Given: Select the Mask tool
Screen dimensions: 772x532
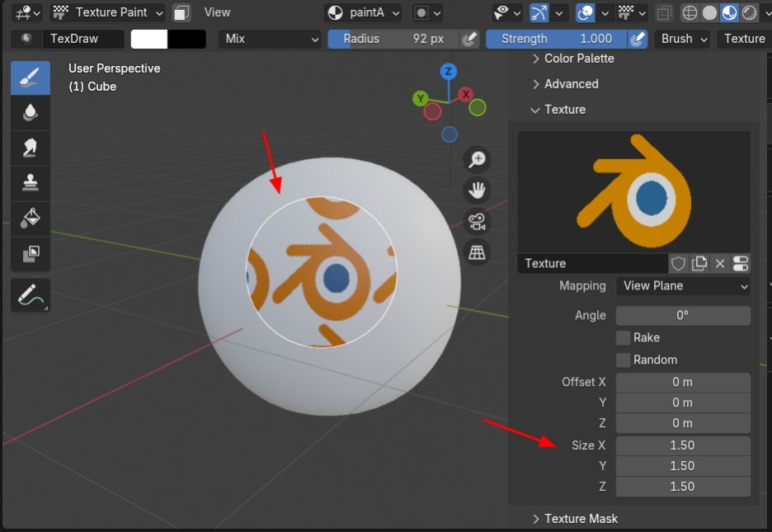Looking at the screenshot, I should coord(30,254).
